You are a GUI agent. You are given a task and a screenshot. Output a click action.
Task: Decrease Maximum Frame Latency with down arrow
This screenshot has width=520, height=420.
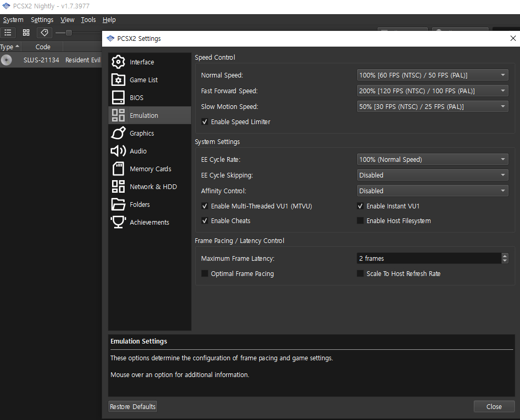click(x=505, y=261)
